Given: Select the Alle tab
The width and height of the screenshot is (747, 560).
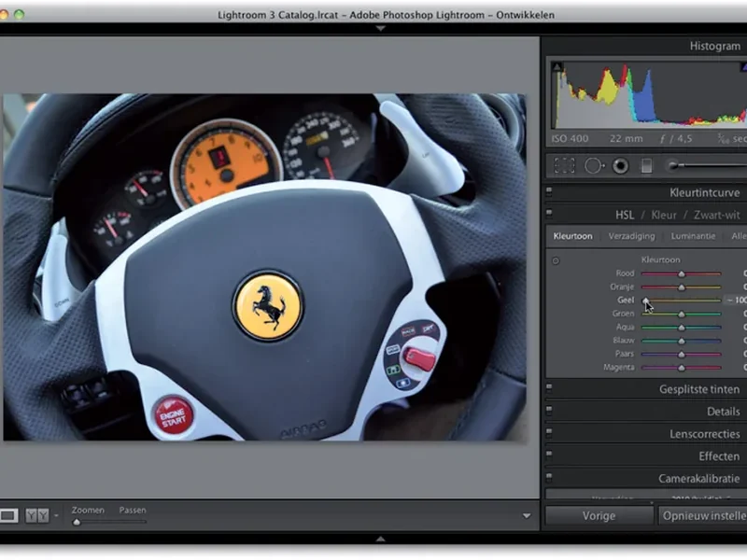Looking at the screenshot, I should pos(739,236).
